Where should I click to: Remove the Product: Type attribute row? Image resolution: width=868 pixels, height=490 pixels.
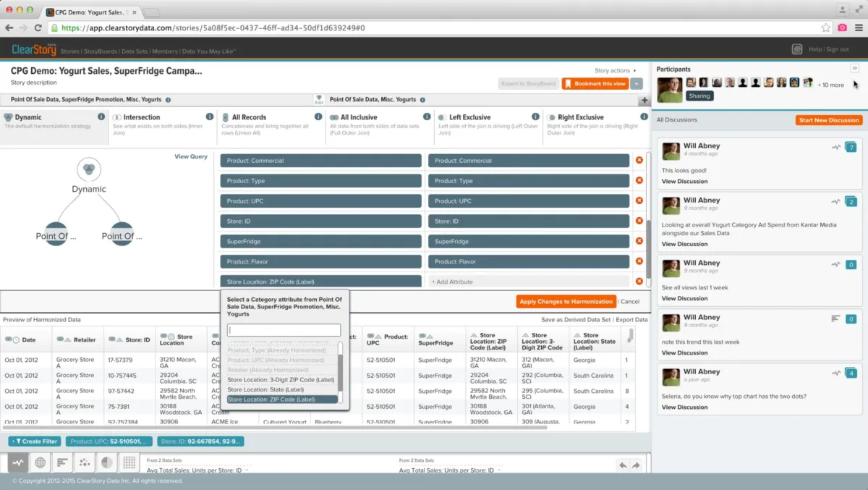click(x=639, y=181)
